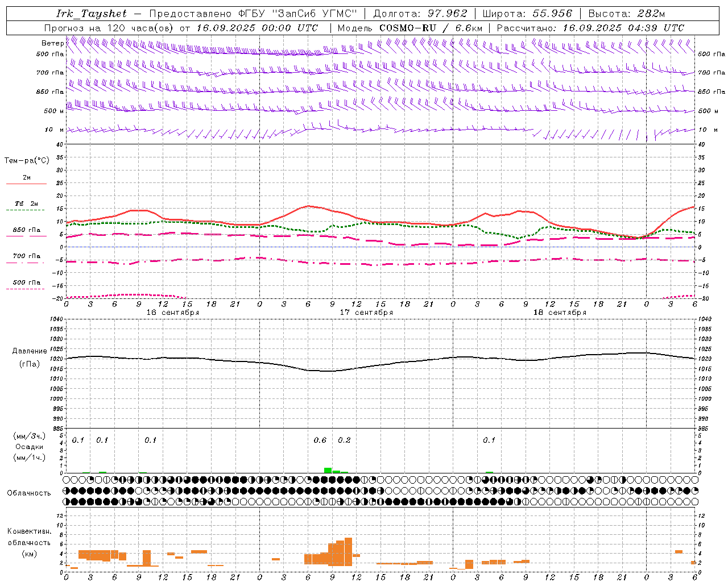Click the (км) unit label of convective panel

[x=30, y=554]
